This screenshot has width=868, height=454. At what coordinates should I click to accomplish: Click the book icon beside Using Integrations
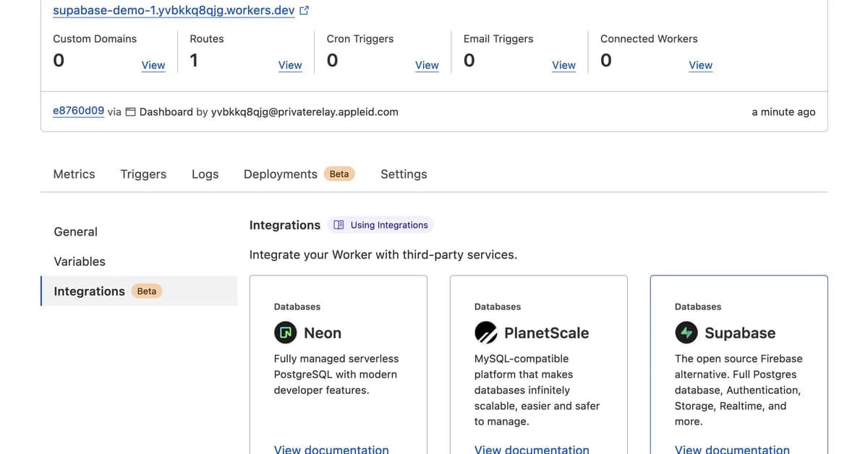340,225
